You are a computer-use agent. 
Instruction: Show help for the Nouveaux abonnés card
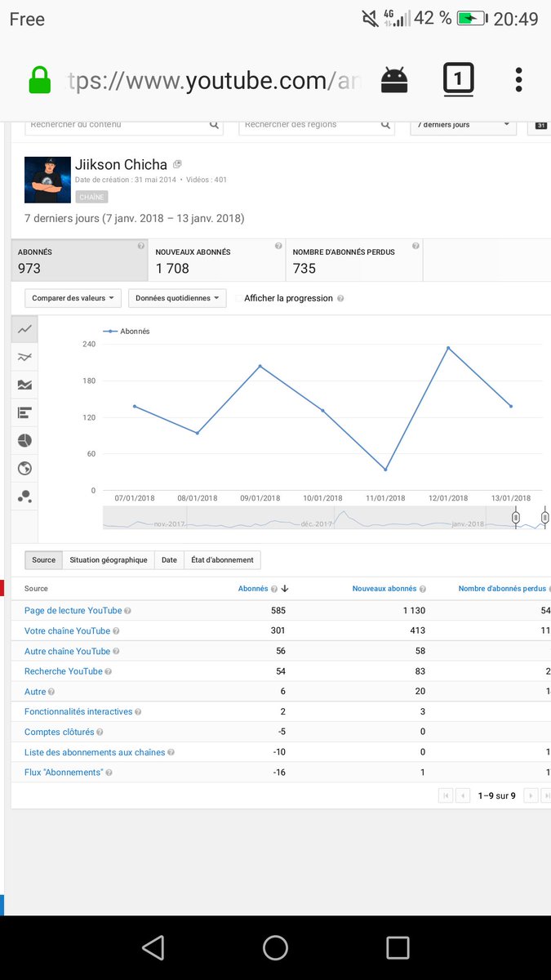click(x=278, y=246)
